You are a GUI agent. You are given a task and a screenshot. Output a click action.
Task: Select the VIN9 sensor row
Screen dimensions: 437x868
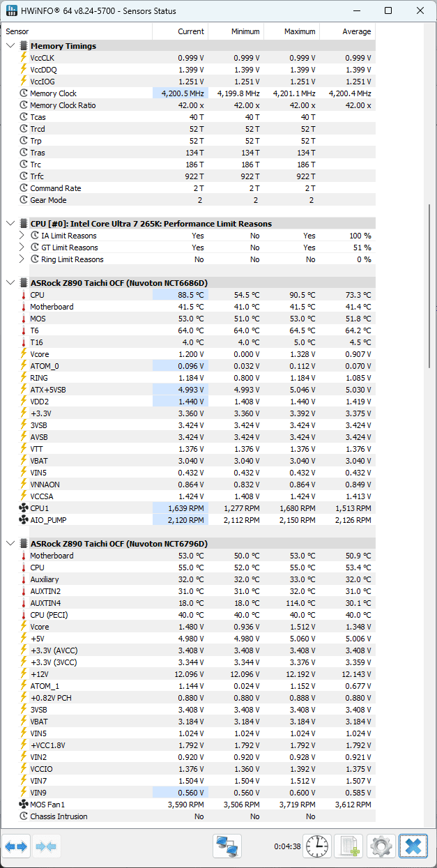coord(188,793)
